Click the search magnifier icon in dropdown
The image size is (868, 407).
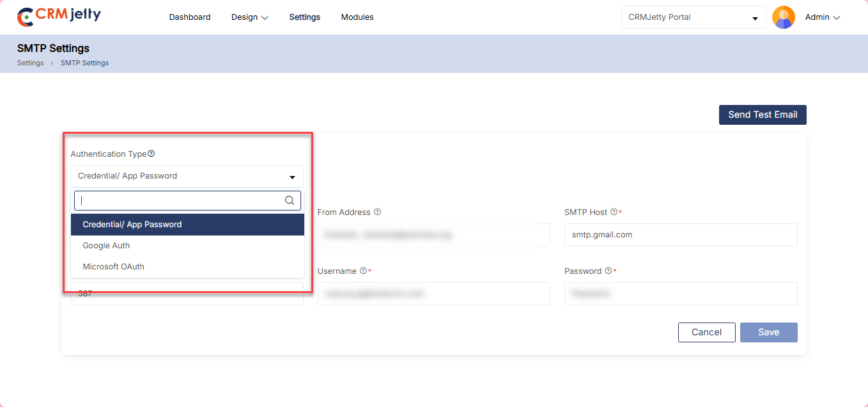coord(290,200)
